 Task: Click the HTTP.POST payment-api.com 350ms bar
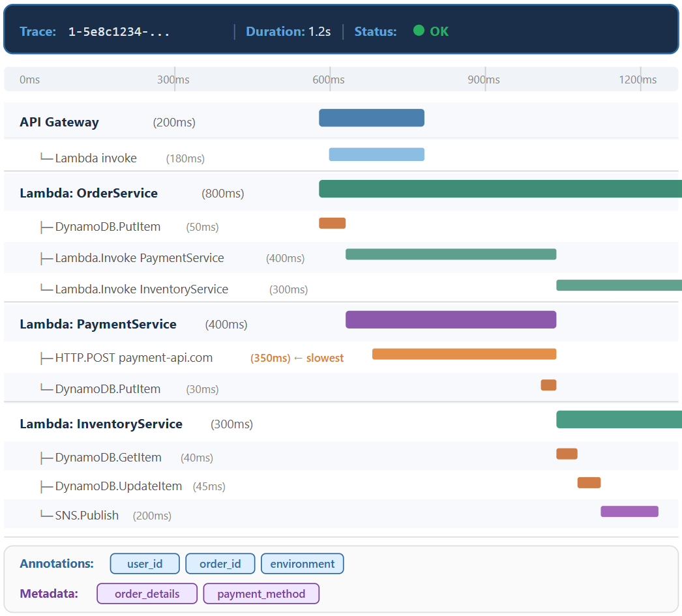click(x=464, y=354)
